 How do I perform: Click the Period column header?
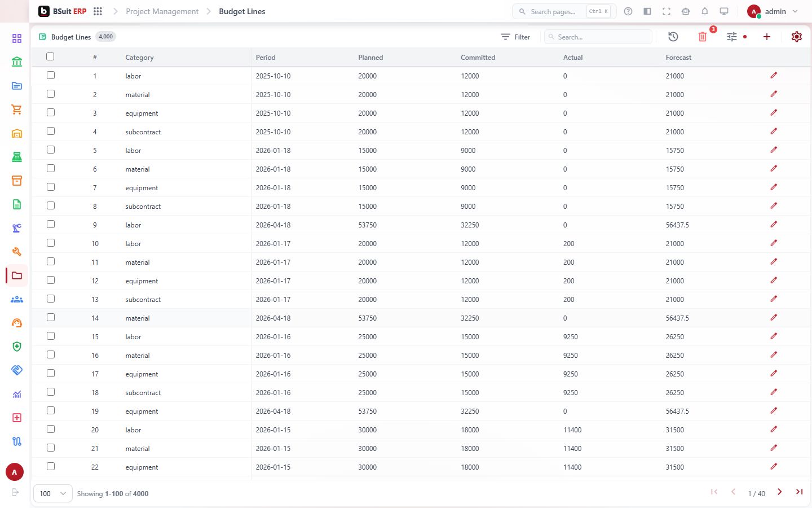coord(266,57)
